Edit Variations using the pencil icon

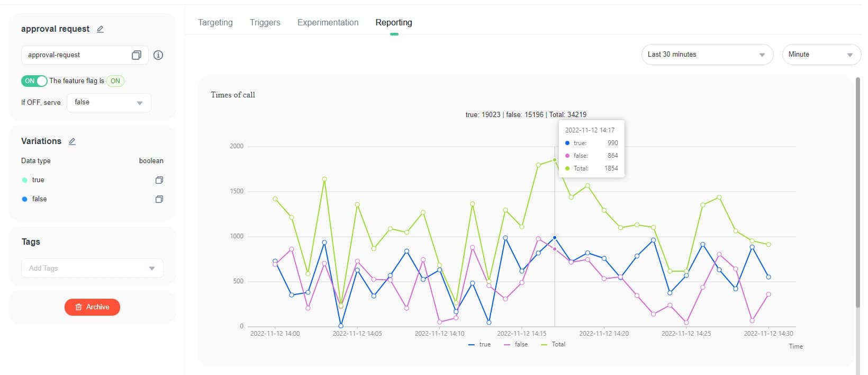(73, 141)
